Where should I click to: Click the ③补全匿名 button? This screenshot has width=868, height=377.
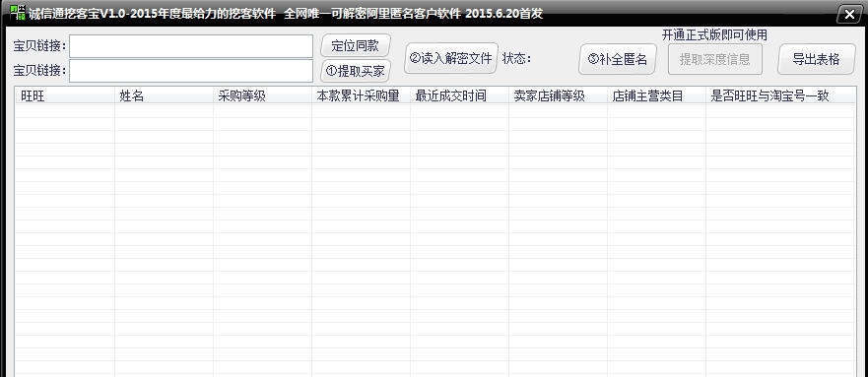point(618,59)
